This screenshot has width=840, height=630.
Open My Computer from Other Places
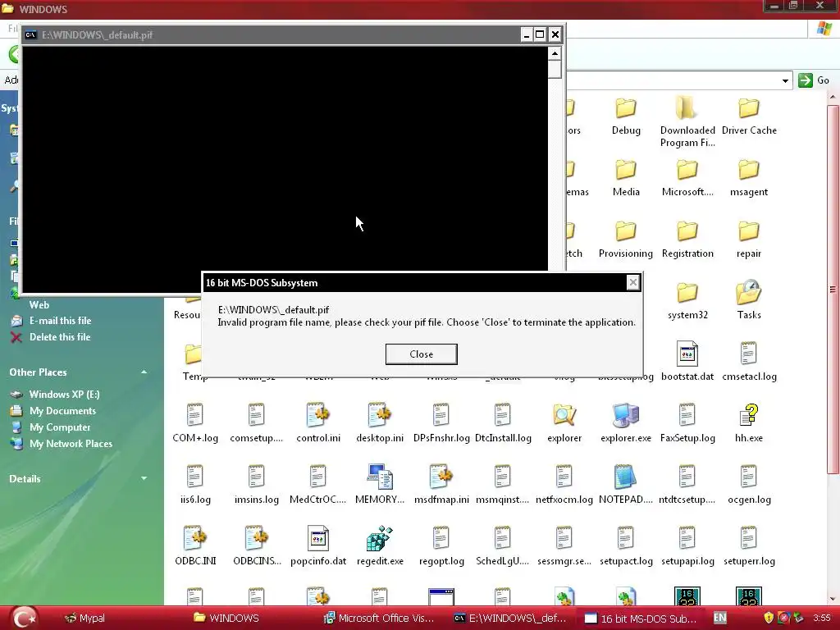pyautogui.click(x=59, y=427)
